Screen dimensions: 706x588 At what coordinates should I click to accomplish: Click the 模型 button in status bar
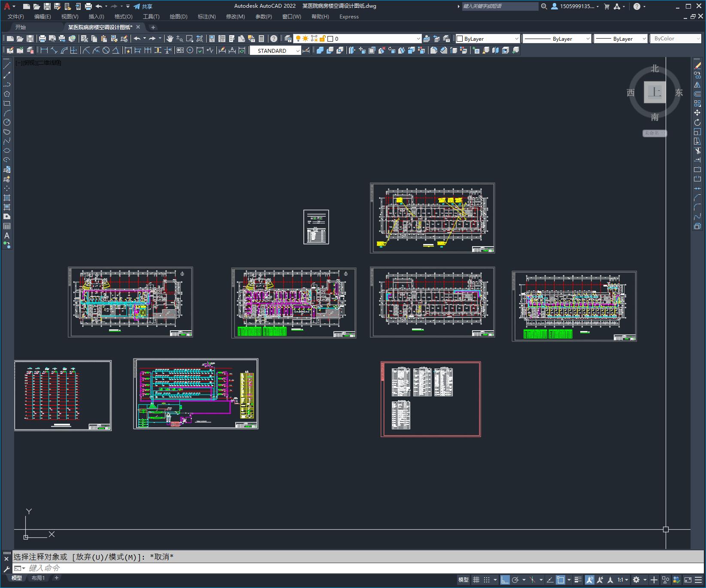click(464, 580)
